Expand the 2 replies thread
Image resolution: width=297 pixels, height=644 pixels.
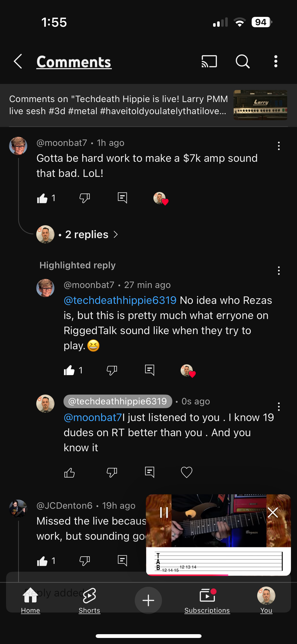(x=87, y=235)
